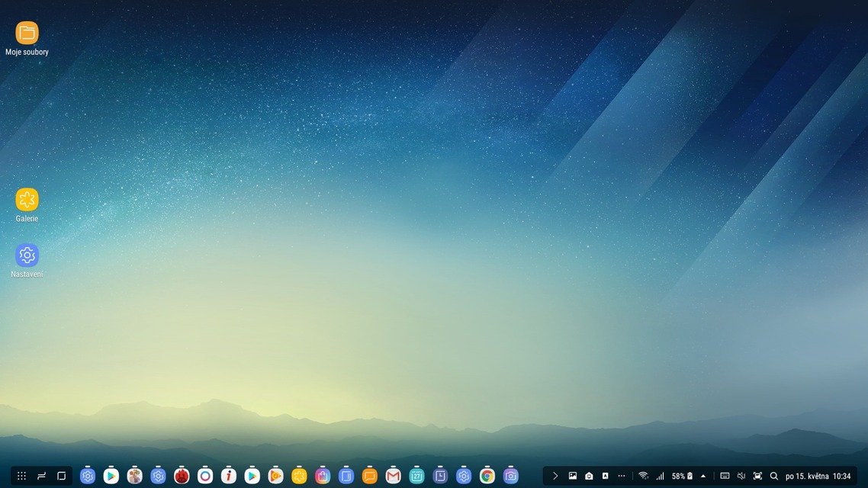Open the Galaxy Store shopping bag icon
The image size is (868, 488).
(x=323, y=477)
